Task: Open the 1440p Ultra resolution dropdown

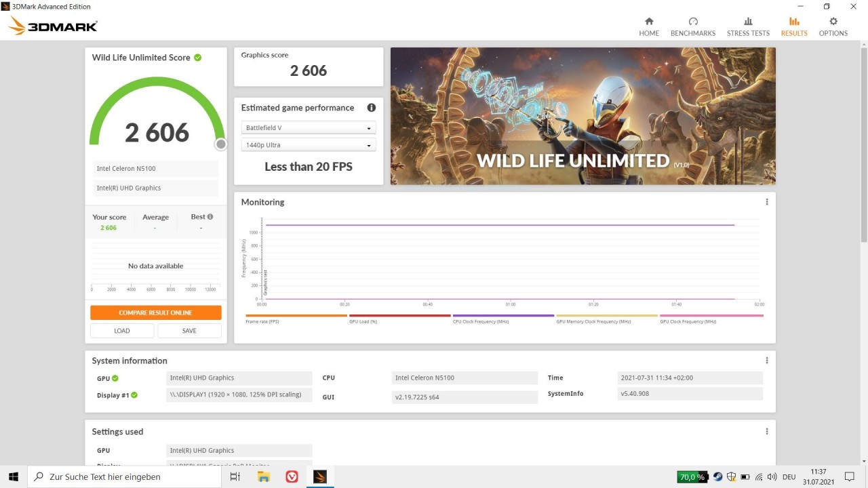Action: (x=308, y=145)
